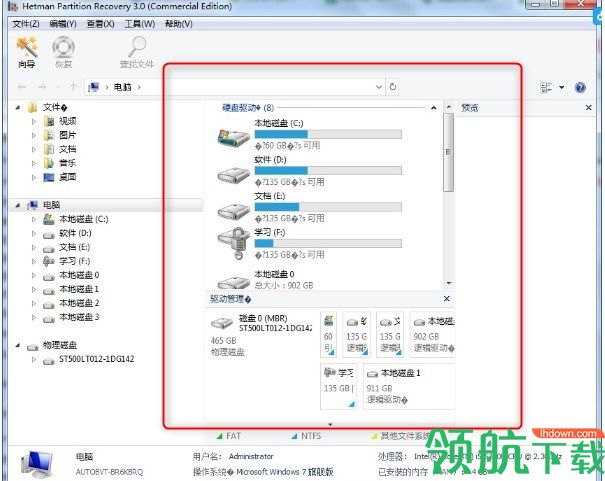Viewport: 605px width, 481px height.
Task: Click locked 学习 (F:) drive icon
Action: pos(233,244)
